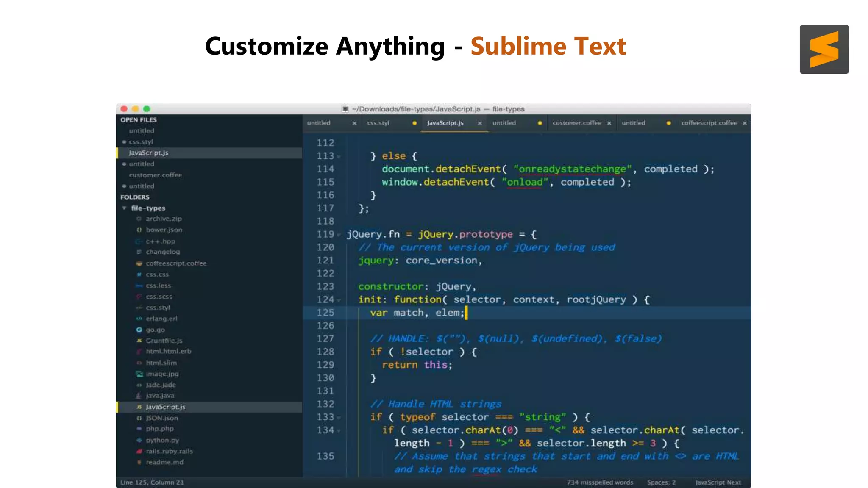Click the hash icon beside css.css

(139, 274)
